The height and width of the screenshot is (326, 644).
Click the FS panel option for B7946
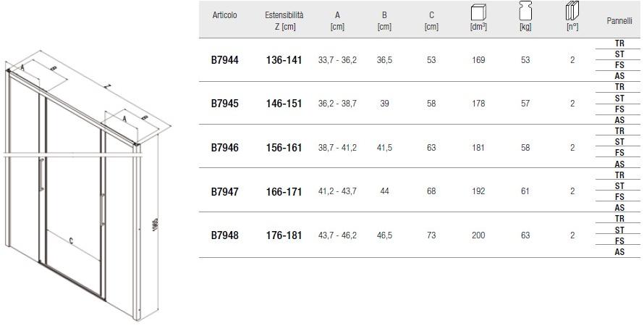[x=619, y=153]
